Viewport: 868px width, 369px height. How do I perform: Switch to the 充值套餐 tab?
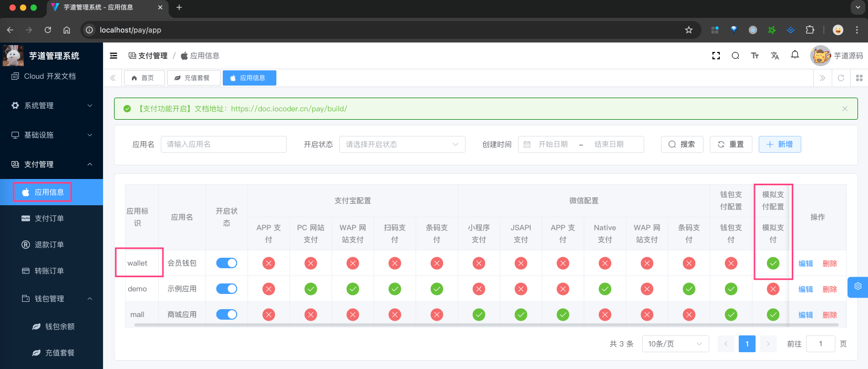[193, 78]
